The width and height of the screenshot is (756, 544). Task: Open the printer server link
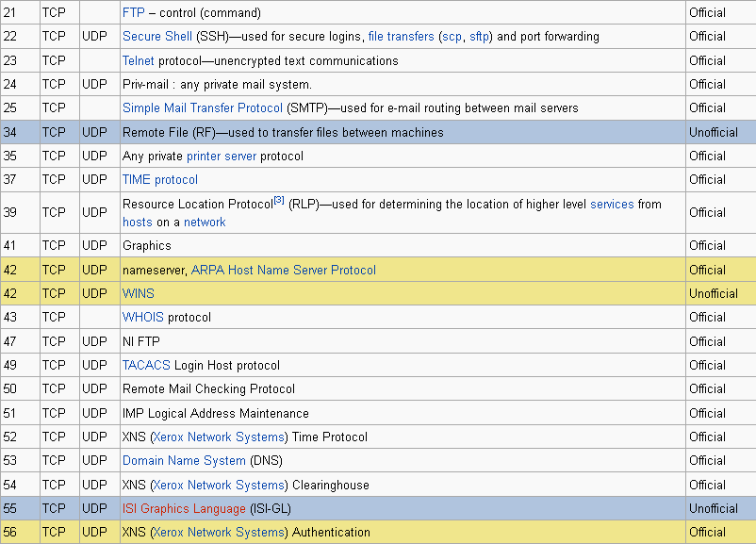click(222, 156)
